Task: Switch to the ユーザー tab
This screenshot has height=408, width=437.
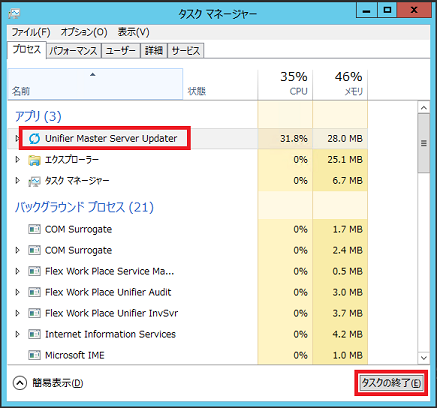Action: (x=121, y=51)
